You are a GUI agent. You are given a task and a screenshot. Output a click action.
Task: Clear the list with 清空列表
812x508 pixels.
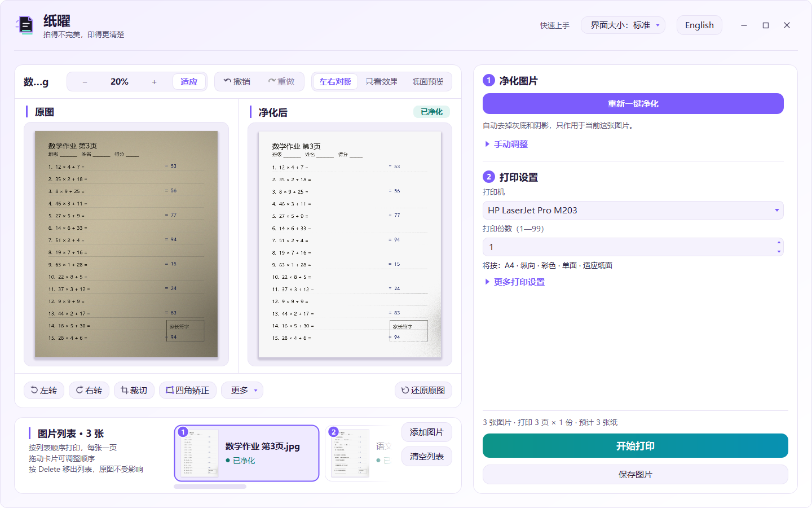pos(427,457)
